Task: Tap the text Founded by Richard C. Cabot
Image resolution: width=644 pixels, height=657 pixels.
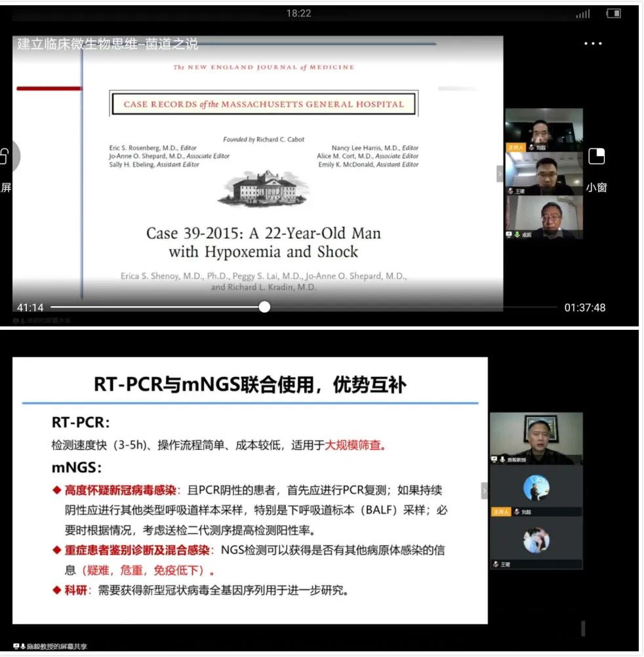Action: pos(264,139)
